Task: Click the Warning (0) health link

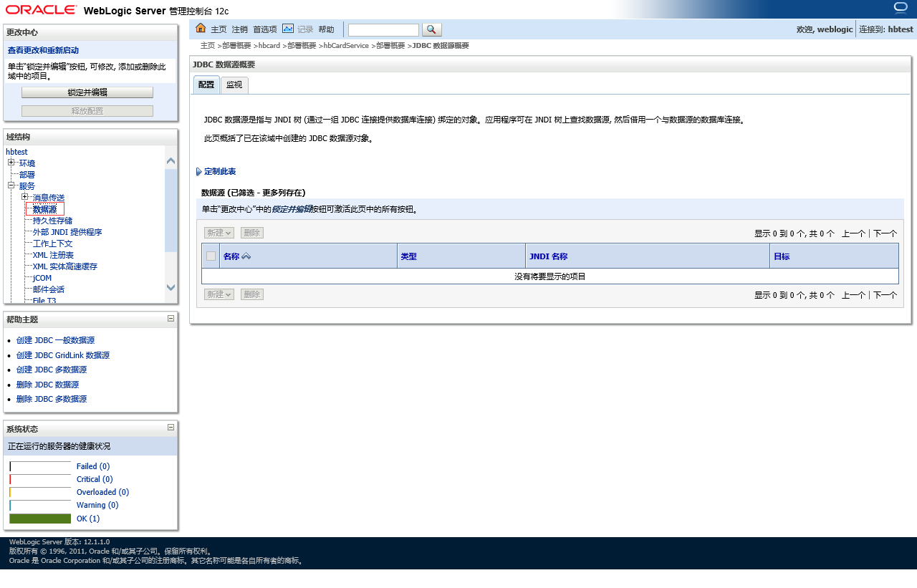Action: [x=97, y=505]
